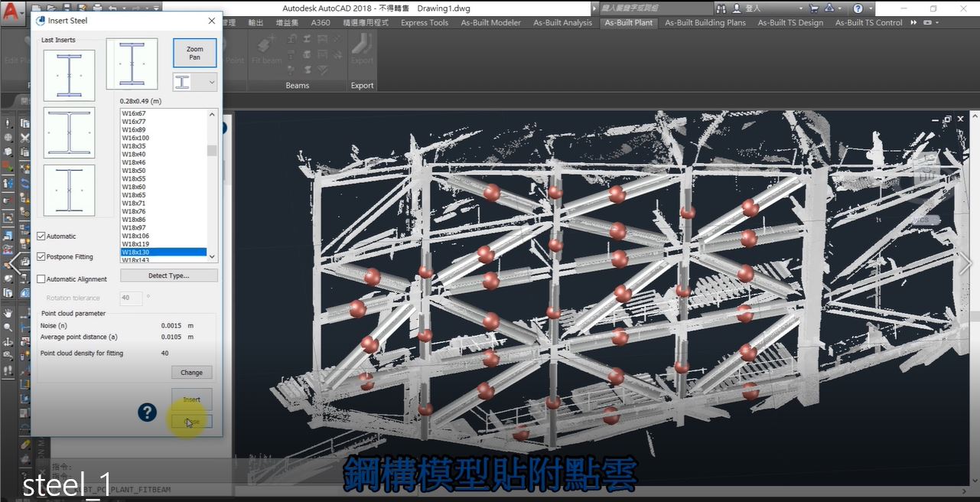Viewport: 980px width, 502px height.
Task: Uncheck the Postpone Fitting checkbox
Action: 41,257
